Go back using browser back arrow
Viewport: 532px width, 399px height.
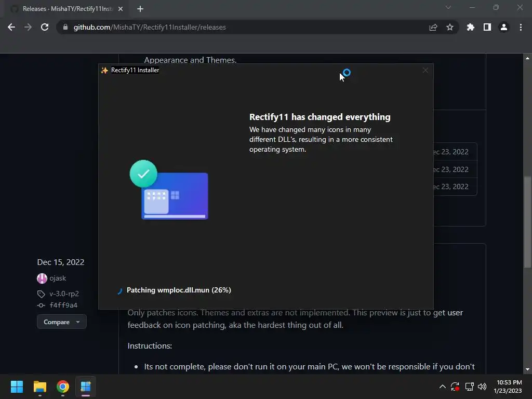(x=11, y=27)
